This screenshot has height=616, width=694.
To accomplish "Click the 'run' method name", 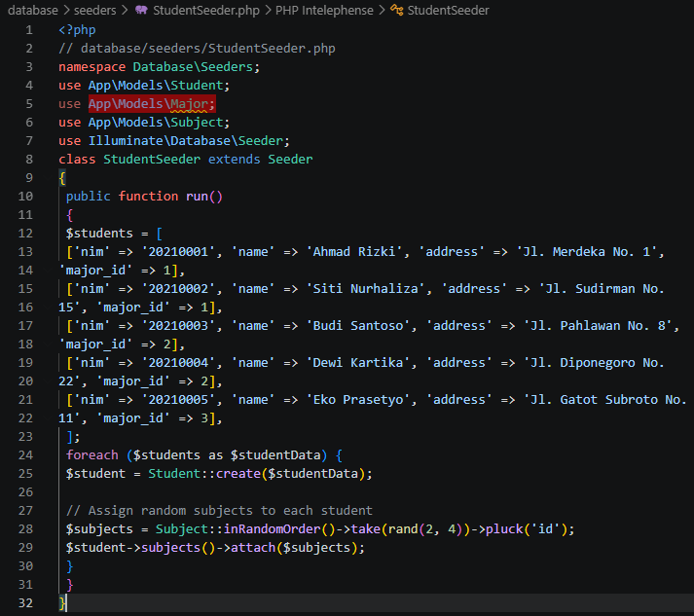I will coord(197,197).
